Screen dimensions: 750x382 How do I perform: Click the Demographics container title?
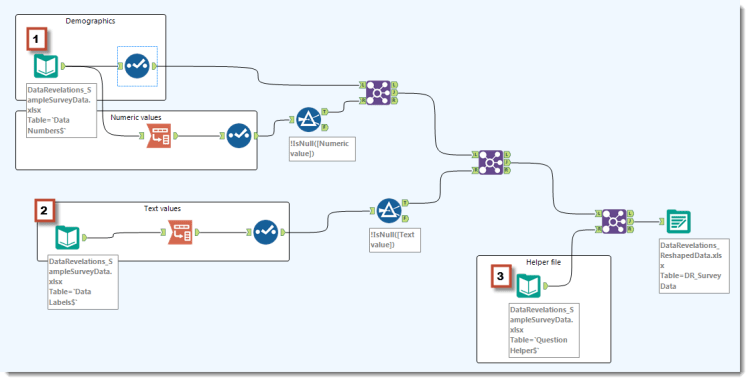pos(90,21)
